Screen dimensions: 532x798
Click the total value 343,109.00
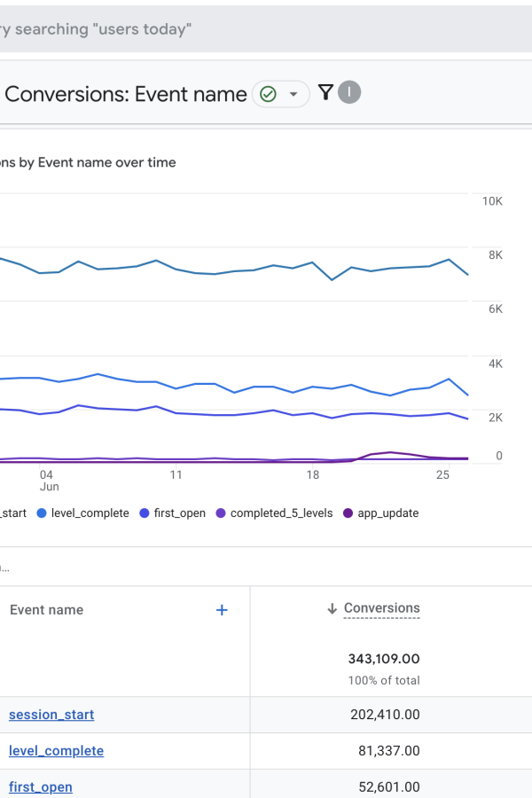384,659
